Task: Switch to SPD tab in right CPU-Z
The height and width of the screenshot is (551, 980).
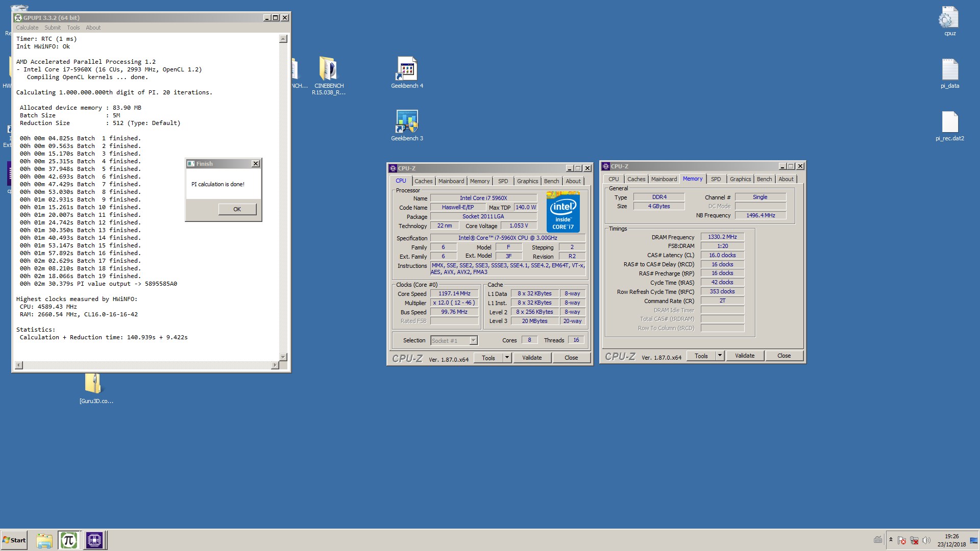Action: [716, 179]
